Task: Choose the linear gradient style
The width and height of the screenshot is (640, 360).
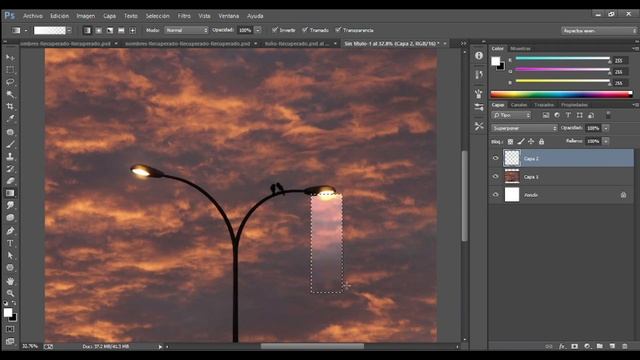Action: 87,30
